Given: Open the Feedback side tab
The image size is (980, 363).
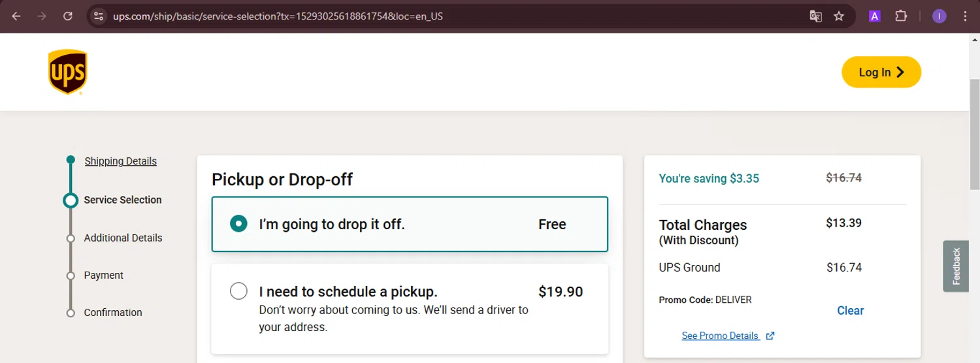Looking at the screenshot, I should pyautogui.click(x=956, y=266).
